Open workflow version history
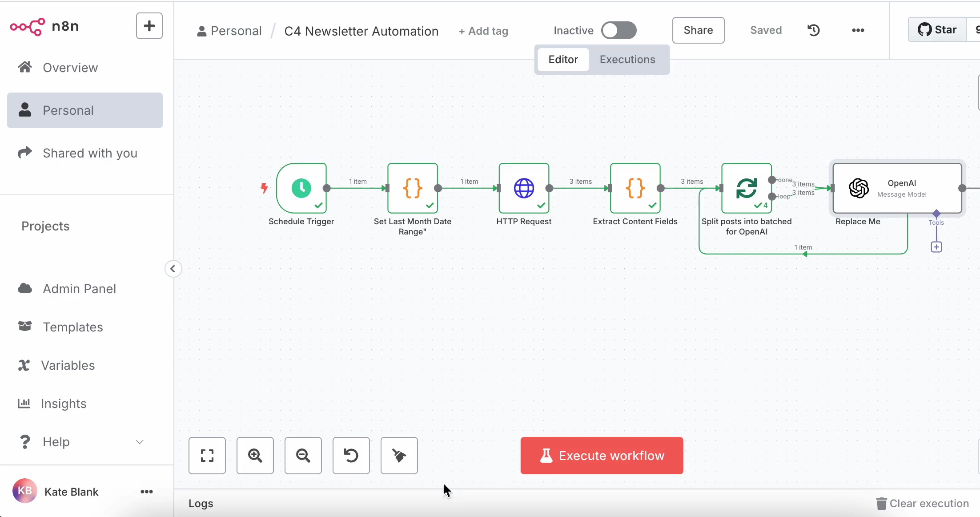The height and width of the screenshot is (517, 980). 814,30
